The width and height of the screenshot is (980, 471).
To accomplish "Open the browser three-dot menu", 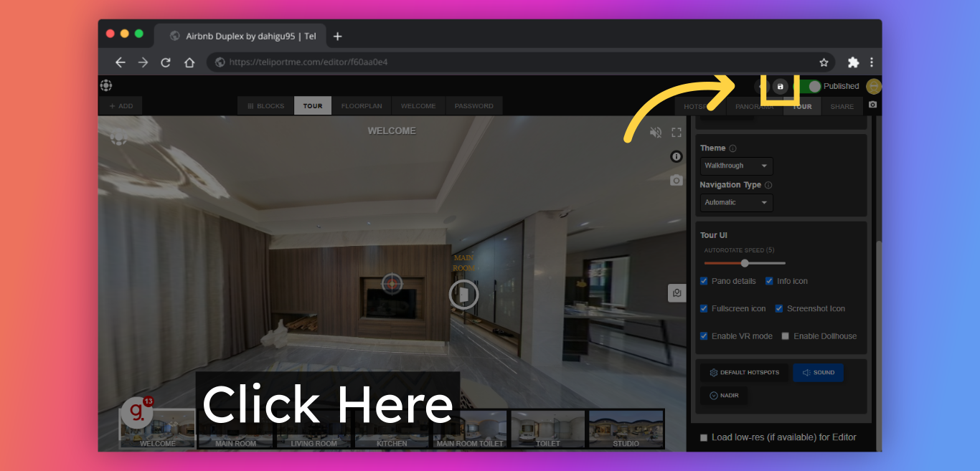I will pos(872,62).
